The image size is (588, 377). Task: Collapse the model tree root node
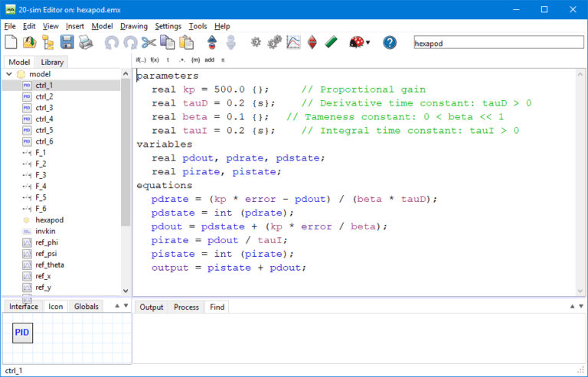(x=8, y=74)
